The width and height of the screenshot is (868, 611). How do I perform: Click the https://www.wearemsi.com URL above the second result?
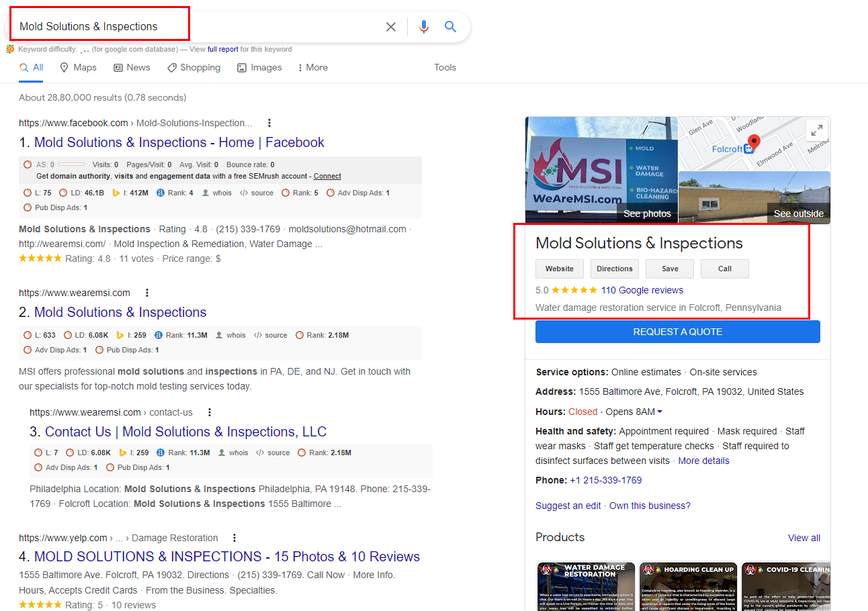pos(75,293)
